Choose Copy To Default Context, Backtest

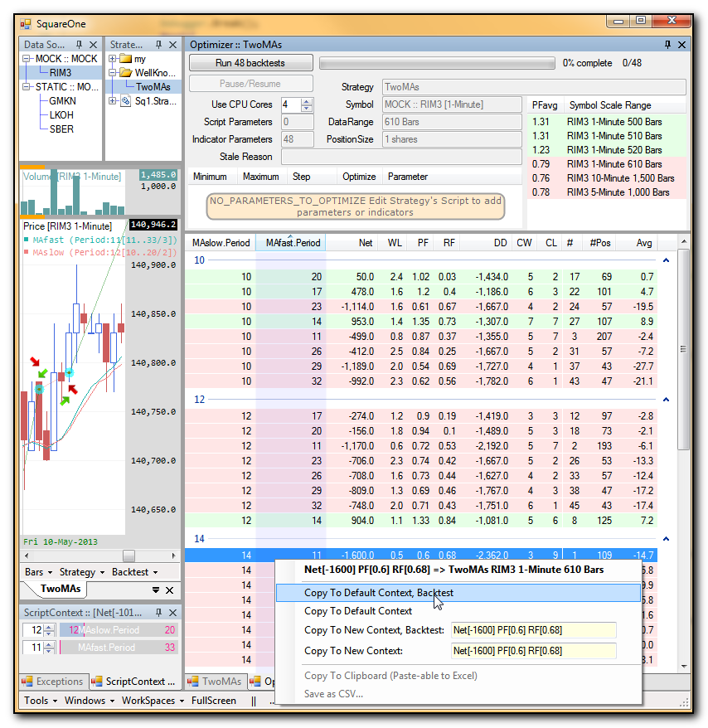[x=458, y=592]
